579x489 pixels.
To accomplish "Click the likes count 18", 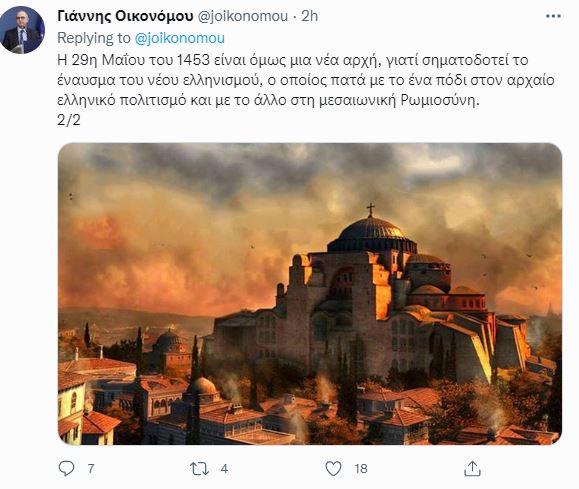I will click(x=361, y=469).
